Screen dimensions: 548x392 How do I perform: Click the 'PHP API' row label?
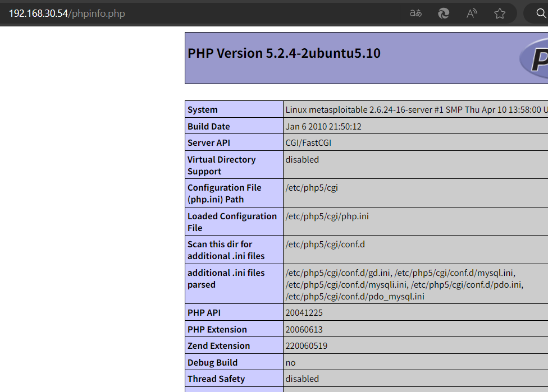pos(204,313)
